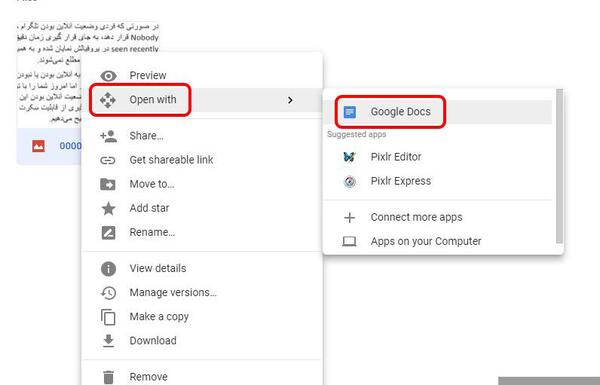Viewport: 600px width, 385px height.
Task: Click the Connect more apps plus icon
Action: 349,217
